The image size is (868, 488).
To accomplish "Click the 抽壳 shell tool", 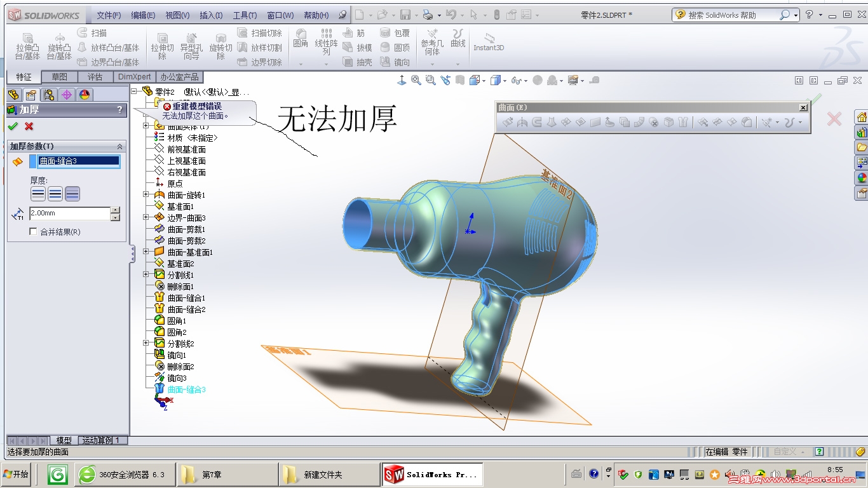I will coord(357,62).
